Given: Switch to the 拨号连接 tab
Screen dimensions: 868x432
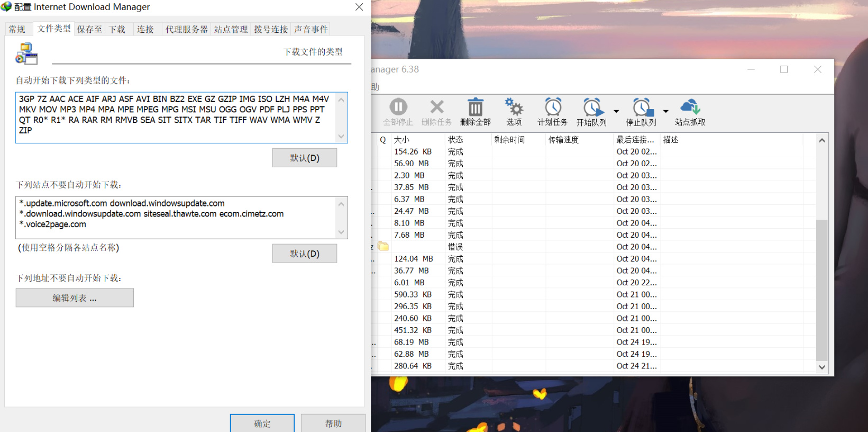Looking at the screenshot, I should point(271,29).
